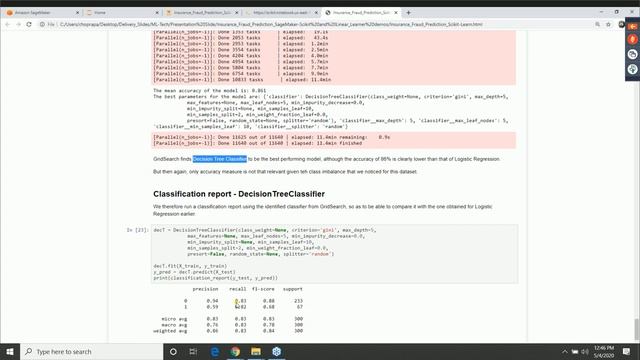Image resolution: width=640 pixels, height=360 pixels.
Task: Open Cortana circle on taskbar
Action: 173,351
